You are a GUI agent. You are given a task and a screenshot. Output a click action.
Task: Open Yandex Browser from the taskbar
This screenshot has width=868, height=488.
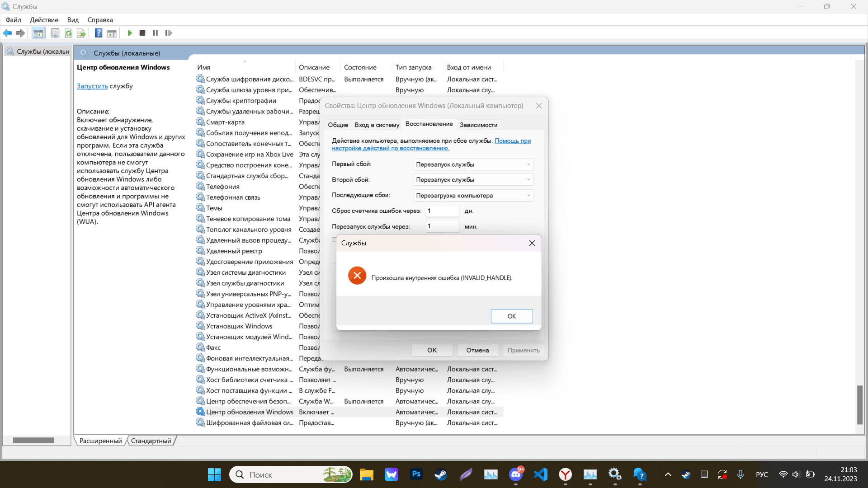(x=565, y=474)
